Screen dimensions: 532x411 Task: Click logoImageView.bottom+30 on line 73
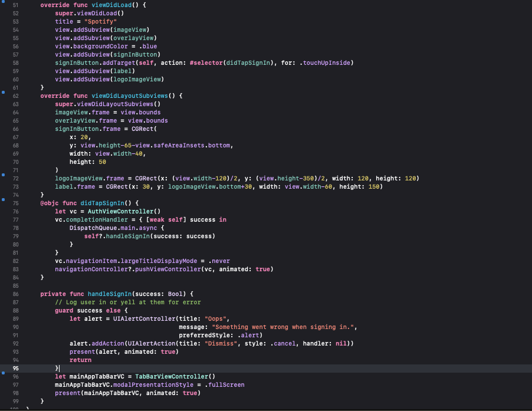pyautogui.click(x=210, y=187)
